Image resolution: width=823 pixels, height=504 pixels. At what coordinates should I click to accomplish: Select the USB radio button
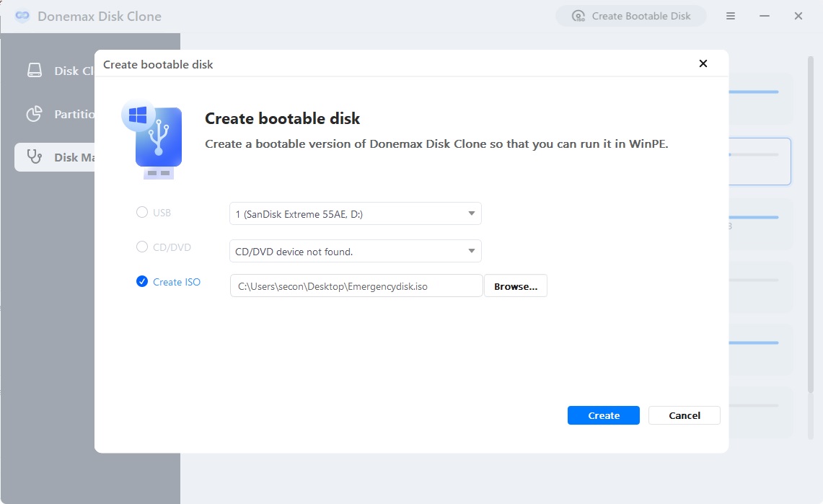click(x=141, y=213)
